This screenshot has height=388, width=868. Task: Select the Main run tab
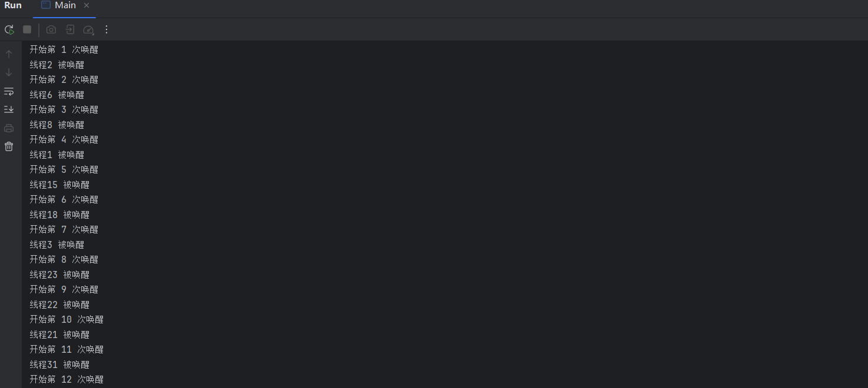pyautogui.click(x=59, y=5)
